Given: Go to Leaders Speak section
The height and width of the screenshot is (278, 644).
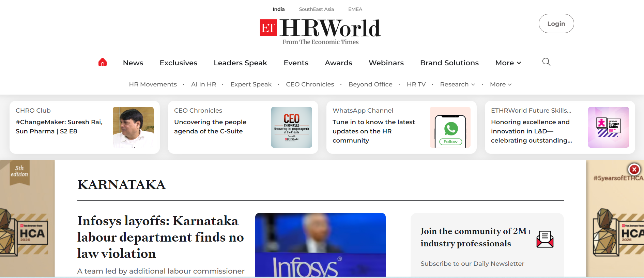Looking at the screenshot, I should (x=240, y=63).
